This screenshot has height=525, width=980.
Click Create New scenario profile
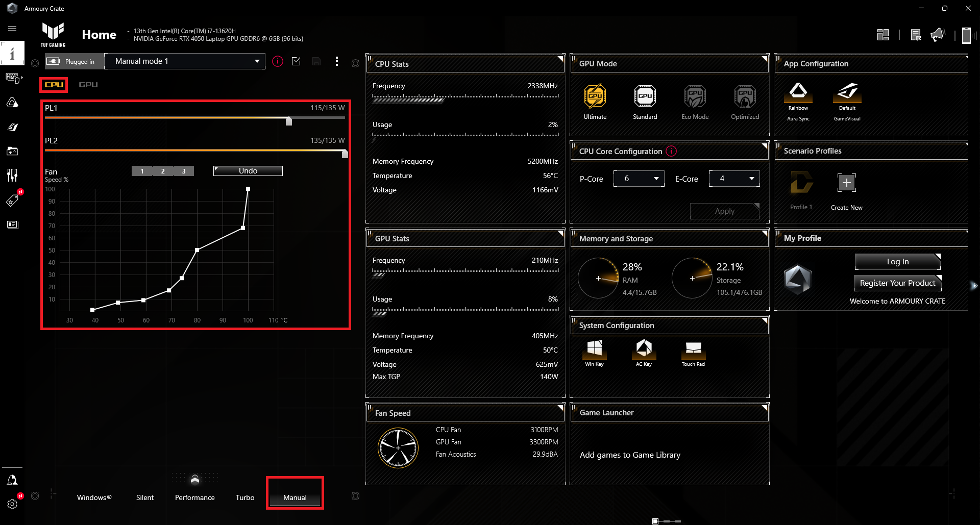847,192
